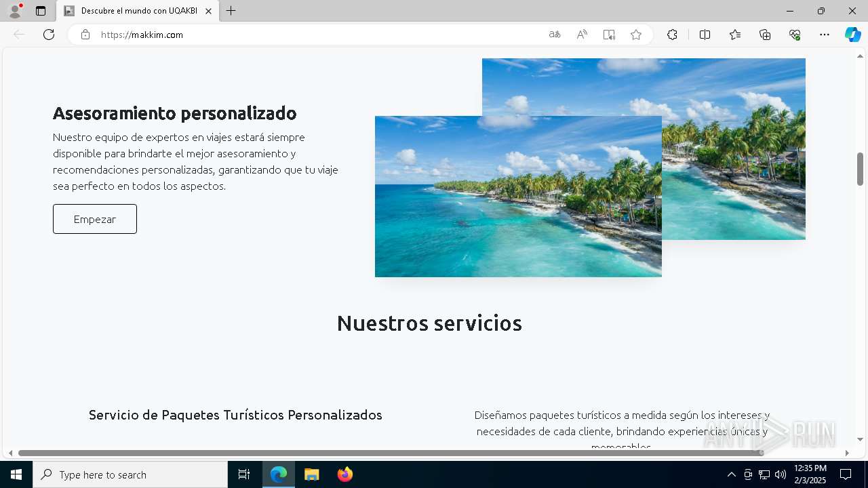Open the network tray icon
This screenshot has height=488, width=868.
click(x=764, y=474)
